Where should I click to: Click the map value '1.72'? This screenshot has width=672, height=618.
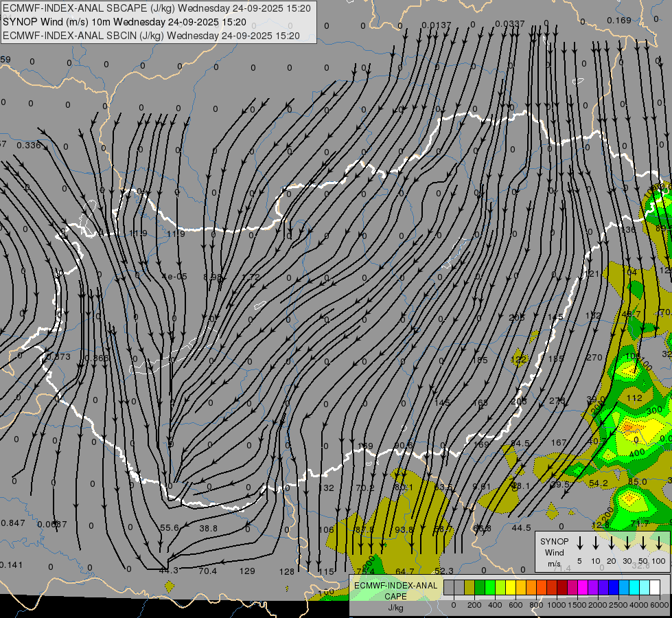point(251,277)
